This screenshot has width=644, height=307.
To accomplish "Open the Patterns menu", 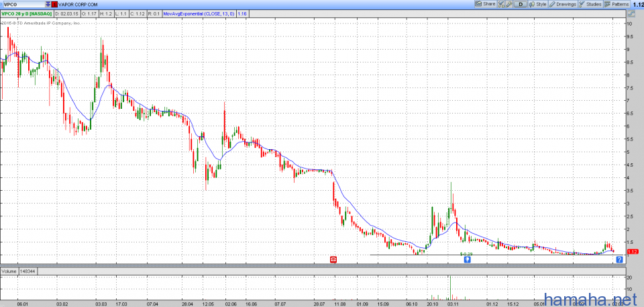I will click(x=616, y=4).
